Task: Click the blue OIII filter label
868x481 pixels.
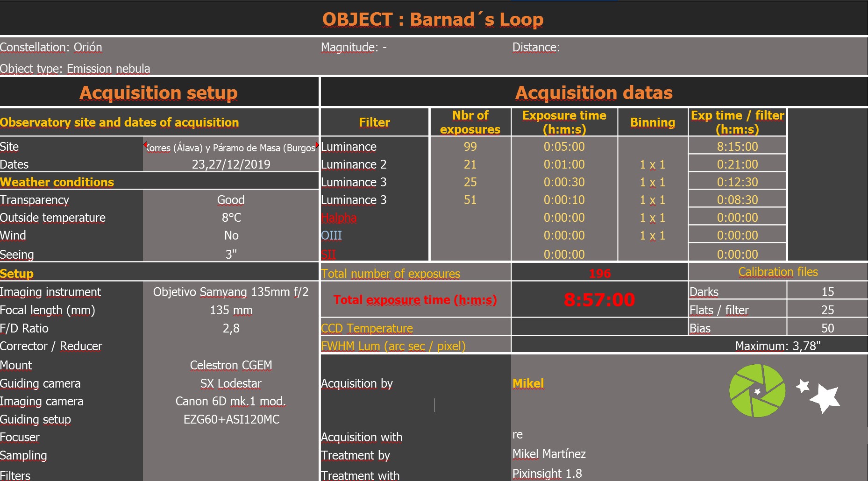Action: click(332, 235)
